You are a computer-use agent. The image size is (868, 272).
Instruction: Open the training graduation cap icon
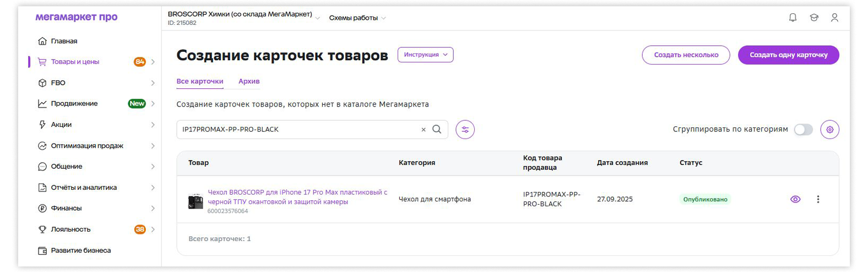click(813, 18)
